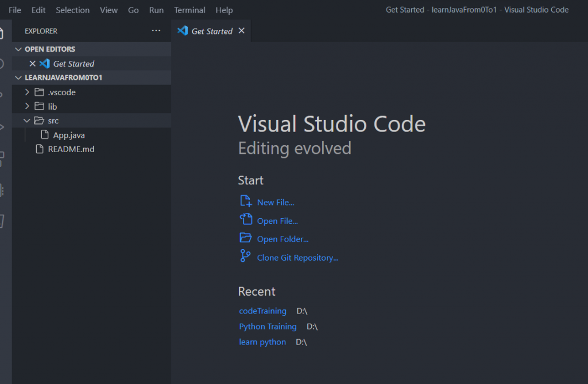Click the Open File... link
The image size is (588, 384).
[277, 221]
